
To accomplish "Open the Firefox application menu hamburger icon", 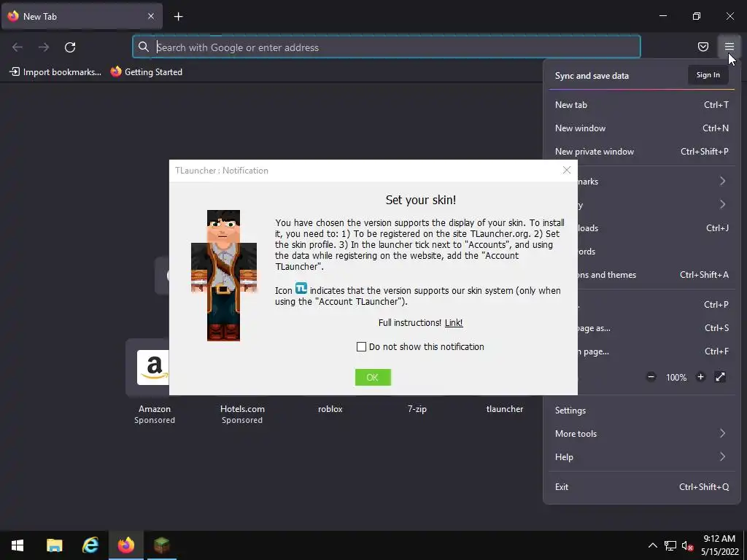I will 729,47.
